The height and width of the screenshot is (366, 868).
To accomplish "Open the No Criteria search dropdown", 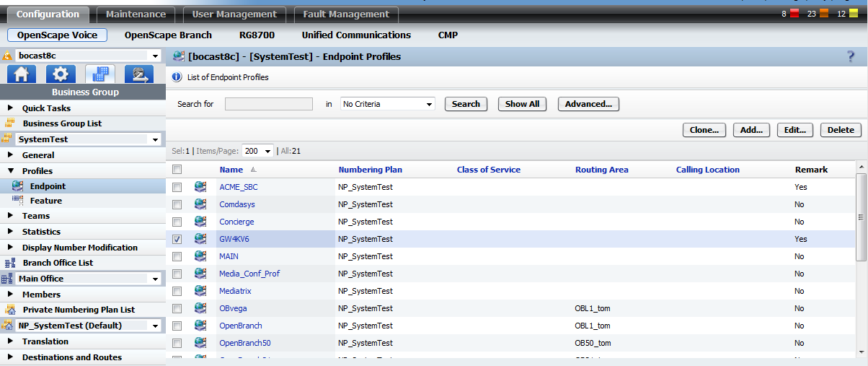I will click(x=388, y=104).
